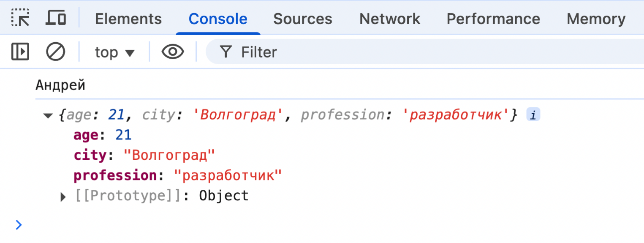The image size is (644, 243).
Task: Go to the Network tab
Action: [x=389, y=19]
